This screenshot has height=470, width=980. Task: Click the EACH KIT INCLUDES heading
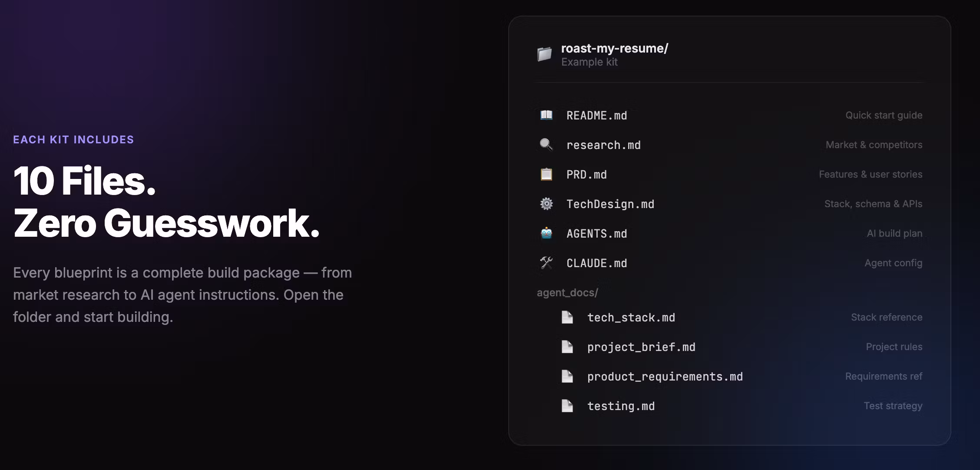point(73,140)
